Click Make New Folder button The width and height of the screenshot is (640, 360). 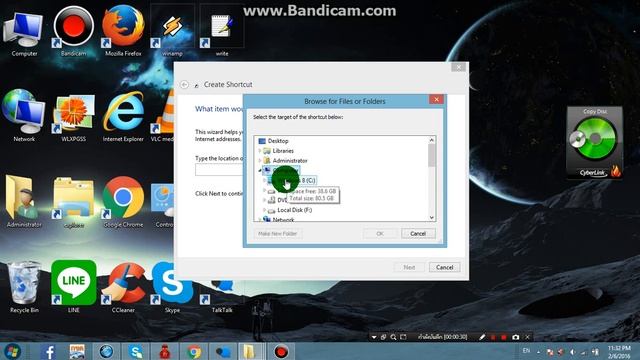pyautogui.click(x=278, y=233)
